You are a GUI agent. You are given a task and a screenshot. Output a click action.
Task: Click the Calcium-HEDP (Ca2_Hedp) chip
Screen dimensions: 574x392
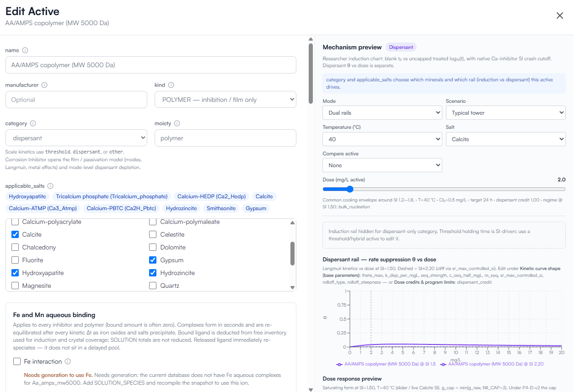pyautogui.click(x=212, y=196)
